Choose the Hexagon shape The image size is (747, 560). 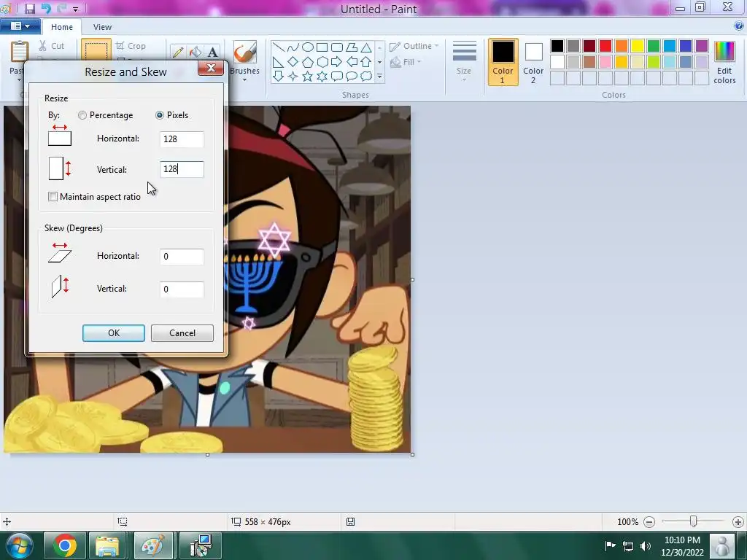pyautogui.click(x=322, y=61)
